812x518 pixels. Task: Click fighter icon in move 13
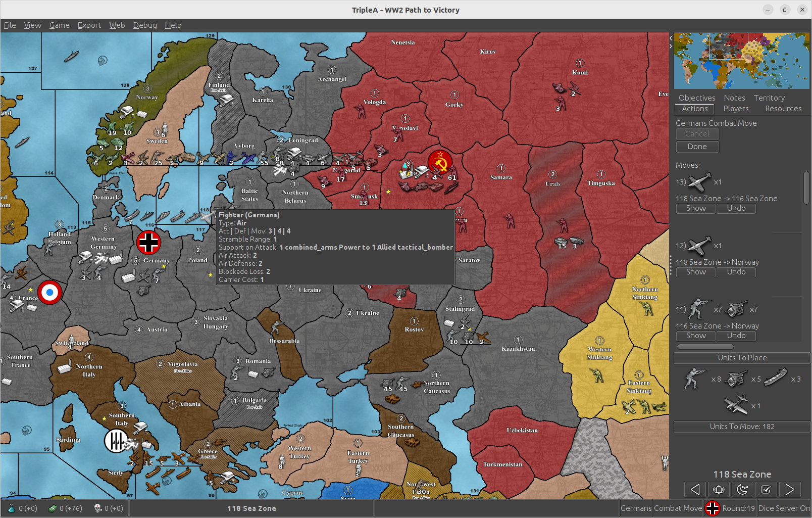click(x=700, y=182)
